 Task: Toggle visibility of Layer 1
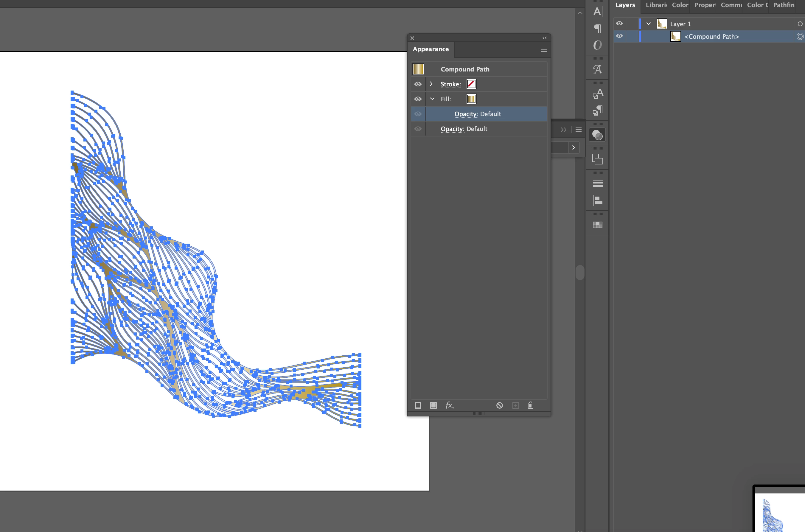click(x=619, y=24)
